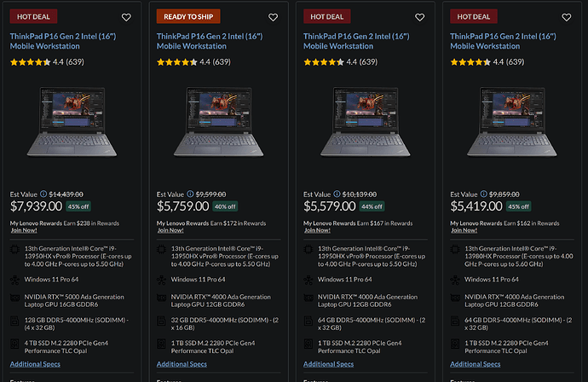Screen dimensions: 588x382
Task: Click the star rating on the $5,579.00 card
Action: pos(324,62)
